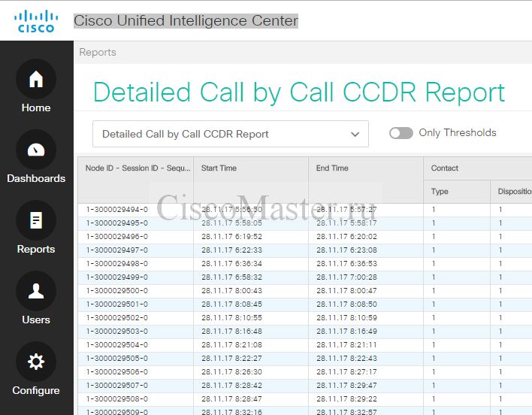Click start time 28.11.17 8:22:27
The width and height of the screenshot is (532, 415).
pos(231,359)
